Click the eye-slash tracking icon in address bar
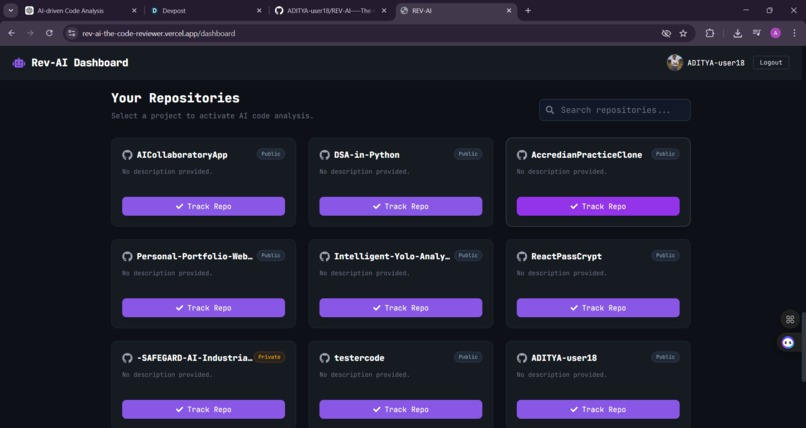 pyautogui.click(x=666, y=33)
